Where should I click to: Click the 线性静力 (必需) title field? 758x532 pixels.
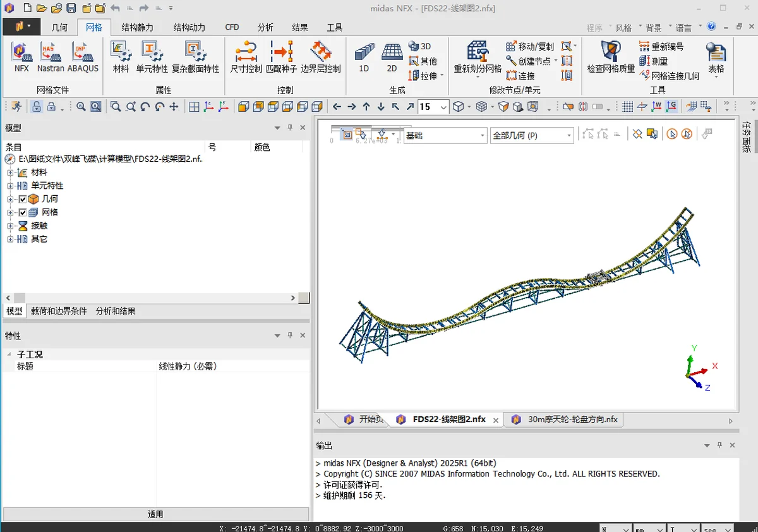tap(233, 366)
